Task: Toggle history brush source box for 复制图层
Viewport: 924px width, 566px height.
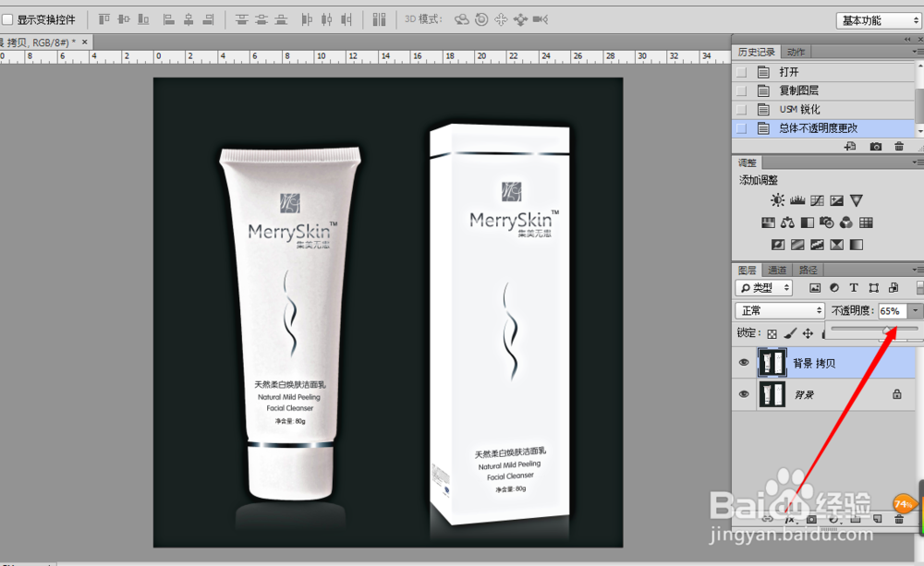Action: click(x=741, y=90)
